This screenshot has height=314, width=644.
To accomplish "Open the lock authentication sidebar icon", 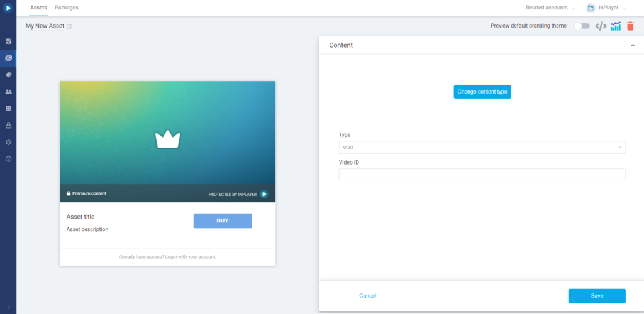I will pos(8,126).
